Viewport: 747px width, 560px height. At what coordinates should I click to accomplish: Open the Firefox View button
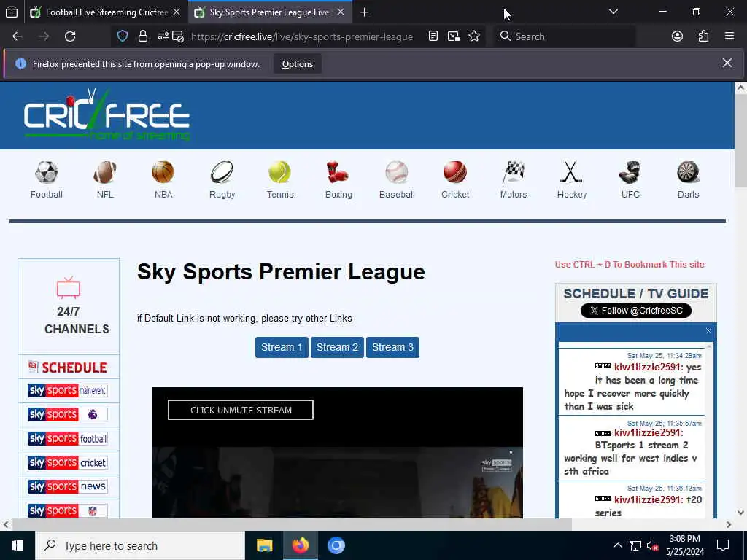click(12, 12)
